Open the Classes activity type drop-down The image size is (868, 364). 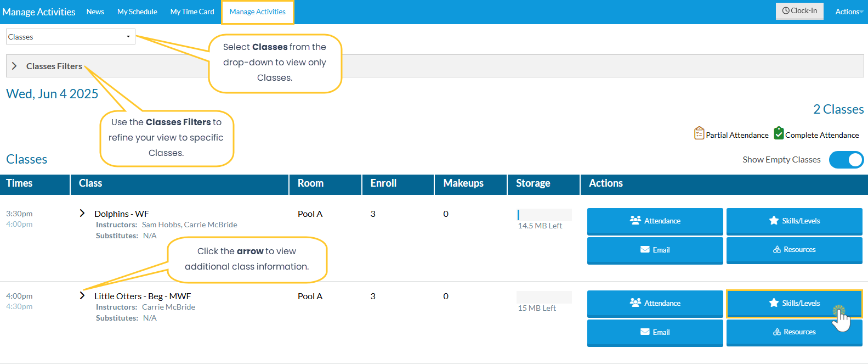tap(71, 37)
